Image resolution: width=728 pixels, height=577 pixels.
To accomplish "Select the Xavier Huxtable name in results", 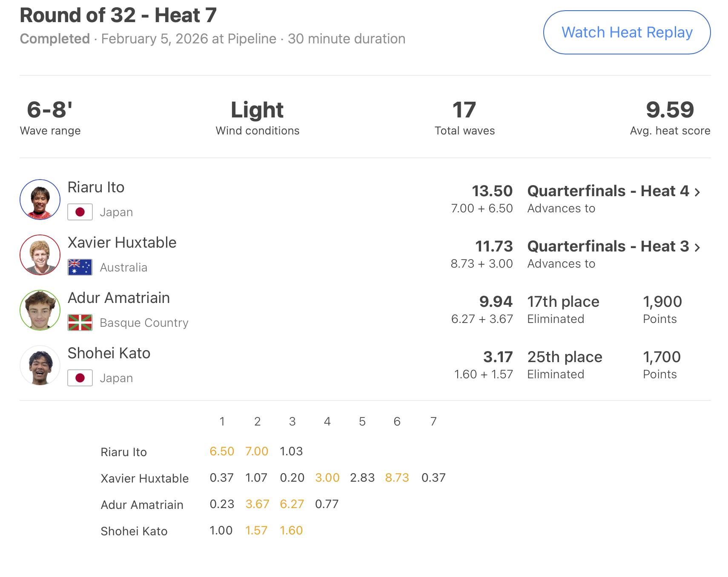I will [122, 243].
